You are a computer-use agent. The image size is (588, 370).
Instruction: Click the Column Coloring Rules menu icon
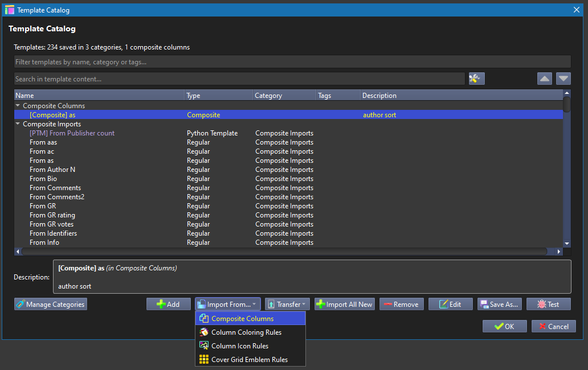(204, 332)
